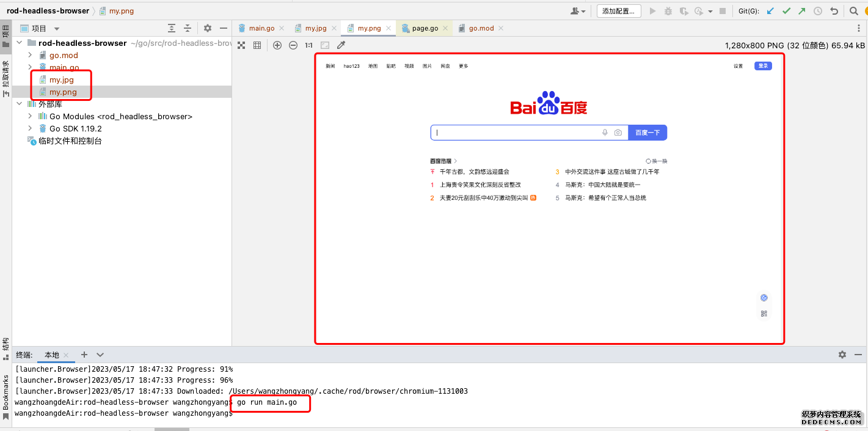The image size is (868, 431).
Task: Open my.jpg in the project tree
Action: [61, 79]
